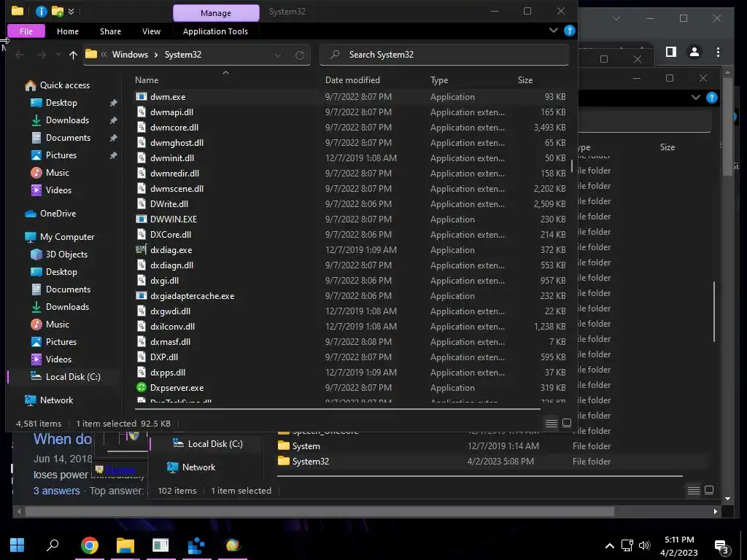Open Google Chrome from the taskbar
Image resolution: width=747 pixels, height=560 pixels.
coord(90,545)
